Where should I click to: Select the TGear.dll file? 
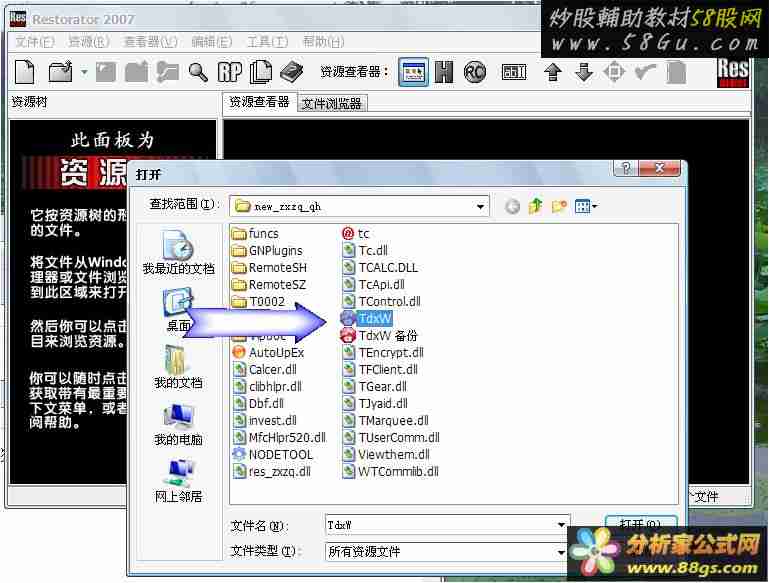(375, 387)
